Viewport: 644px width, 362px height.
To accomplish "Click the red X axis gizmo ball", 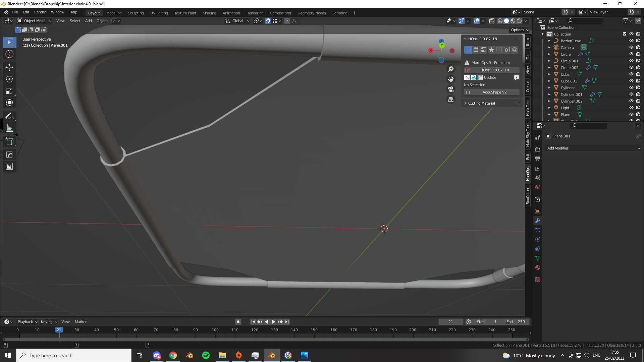I will pyautogui.click(x=431, y=50).
